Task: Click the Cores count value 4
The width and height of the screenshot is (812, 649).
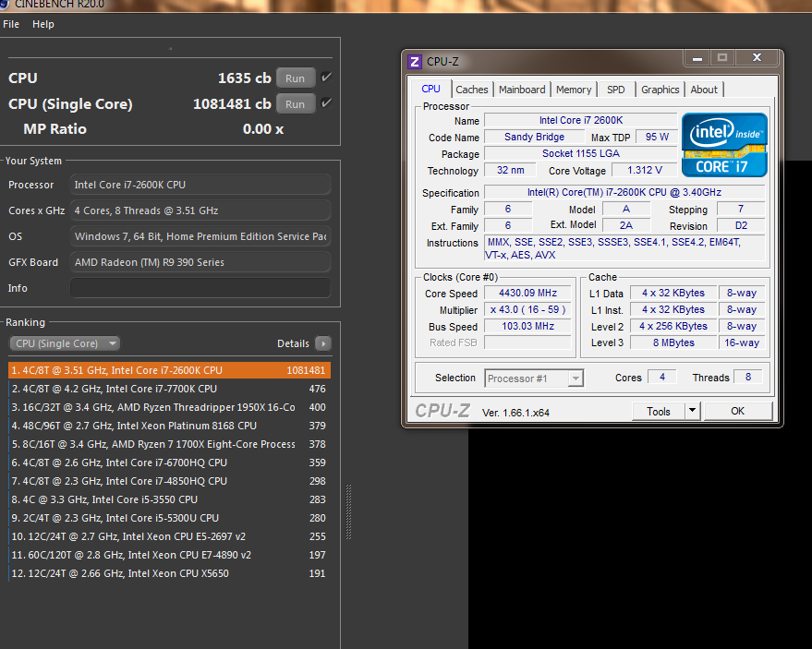Action: coord(661,377)
